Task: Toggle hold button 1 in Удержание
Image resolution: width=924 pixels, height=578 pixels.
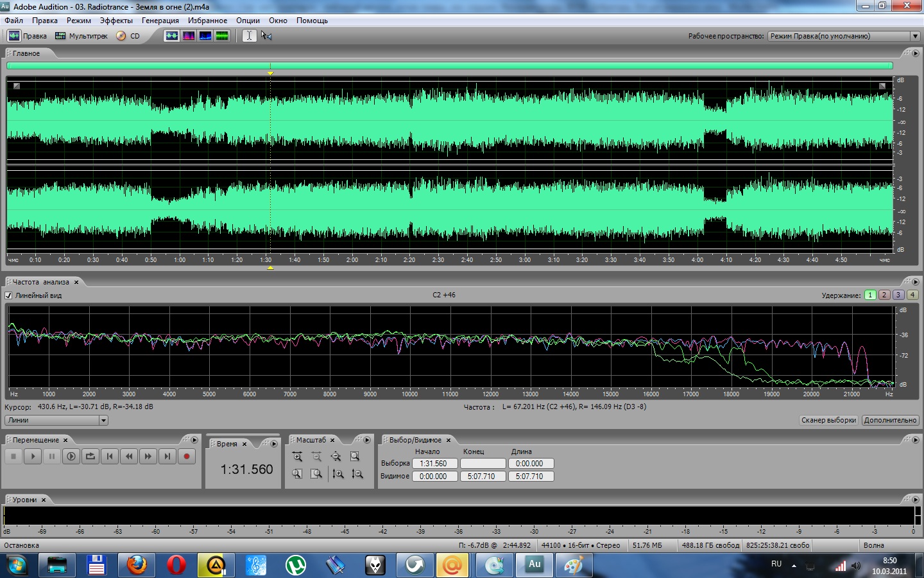Action: 870,295
